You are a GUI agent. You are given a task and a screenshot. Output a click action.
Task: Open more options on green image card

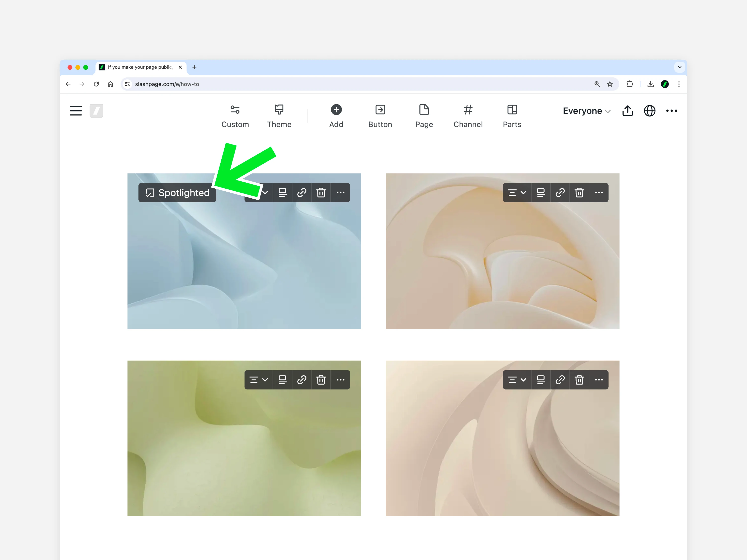tap(340, 380)
